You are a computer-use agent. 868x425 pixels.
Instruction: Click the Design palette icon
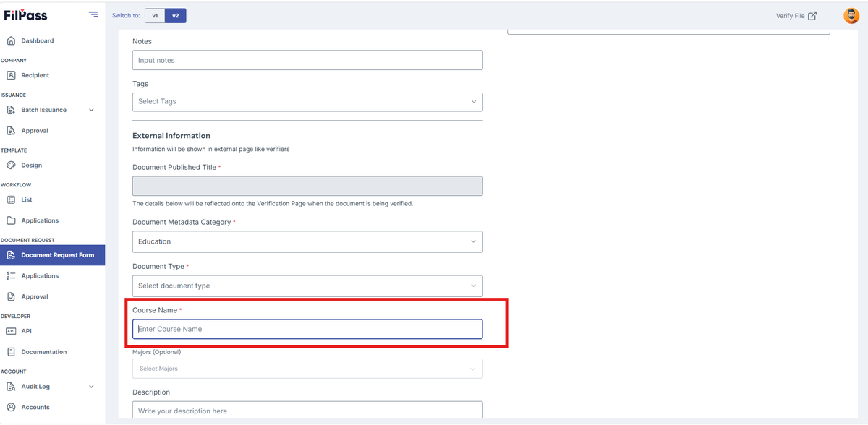click(x=11, y=165)
